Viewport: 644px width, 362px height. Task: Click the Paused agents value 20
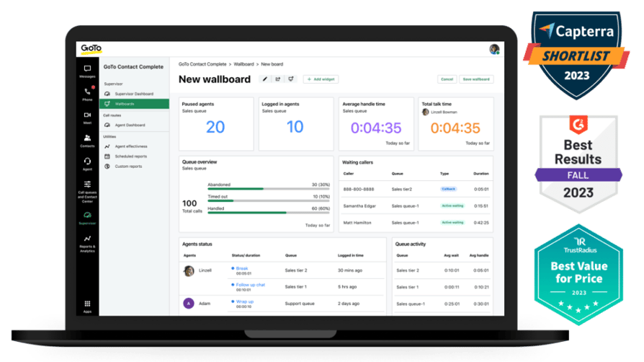tap(215, 127)
